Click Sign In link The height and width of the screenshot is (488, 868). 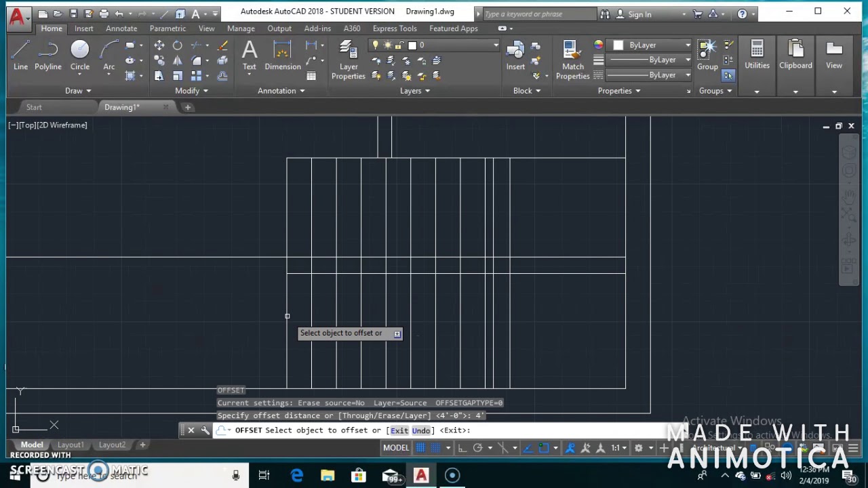pyautogui.click(x=639, y=14)
